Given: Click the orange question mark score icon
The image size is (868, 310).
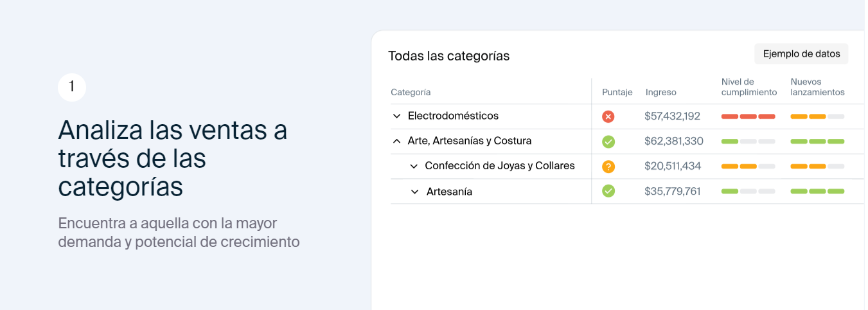Looking at the screenshot, I should 608,167.
